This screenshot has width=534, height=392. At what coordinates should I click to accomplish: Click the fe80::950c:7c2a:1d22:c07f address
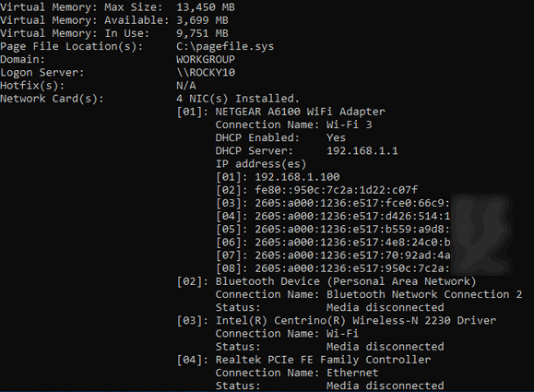(336, 190)
